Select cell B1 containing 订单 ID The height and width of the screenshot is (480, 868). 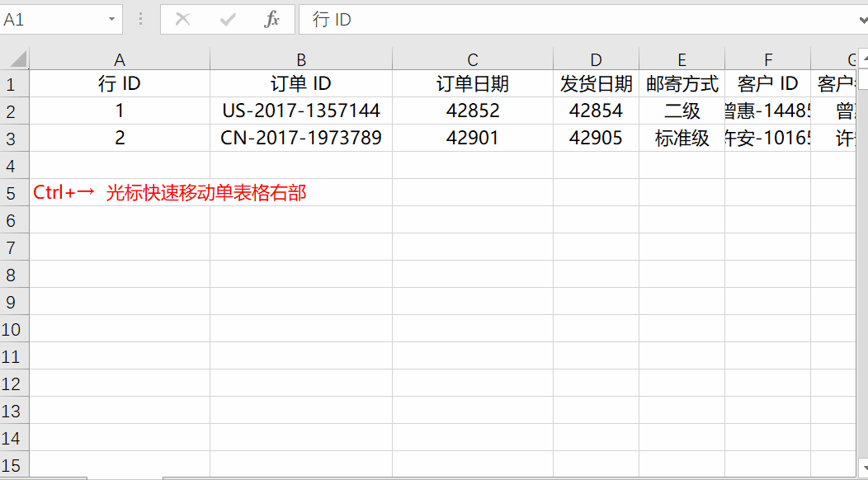pyautogui.click(x=301, y=83)
